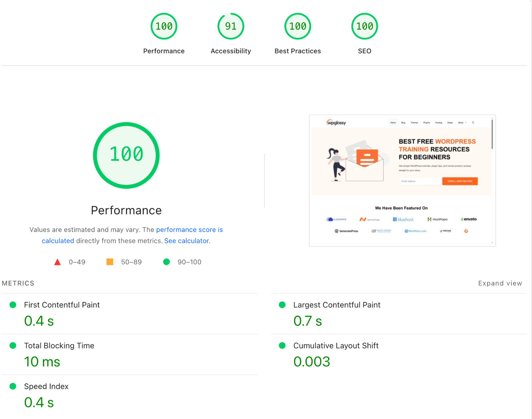Viewport: 532px width, 419px height.
Task: Click the ENROLL NOW FOR FREE button
Action: 460,181
